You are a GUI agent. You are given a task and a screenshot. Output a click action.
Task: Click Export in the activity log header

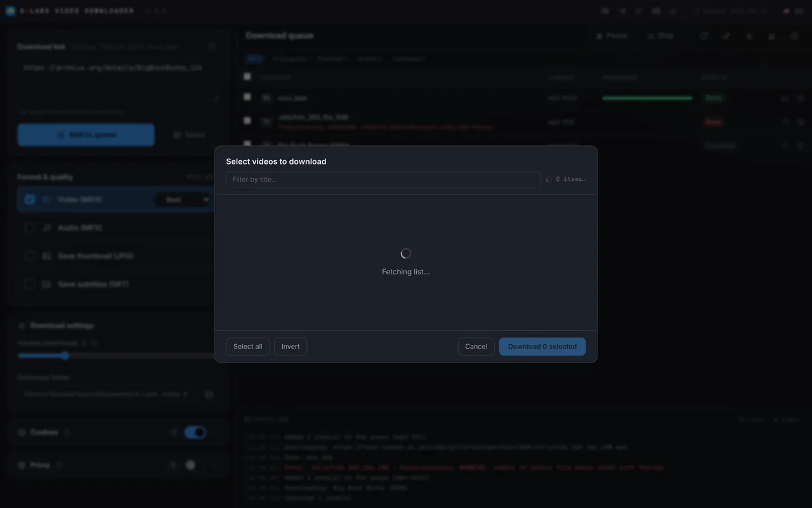(x=787, y=420)
